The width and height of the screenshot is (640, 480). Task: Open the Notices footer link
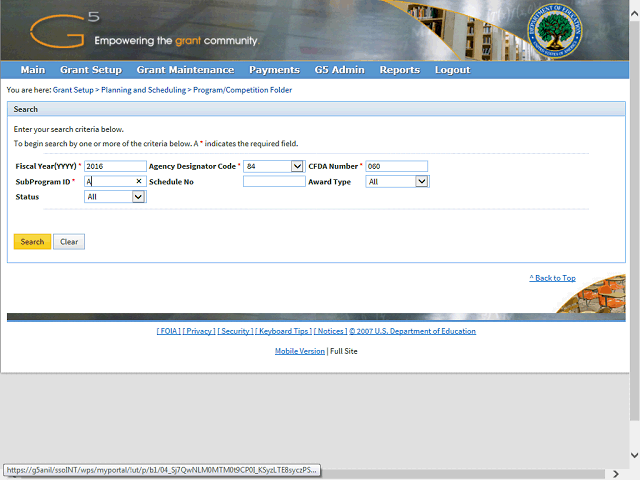point(330,331)
